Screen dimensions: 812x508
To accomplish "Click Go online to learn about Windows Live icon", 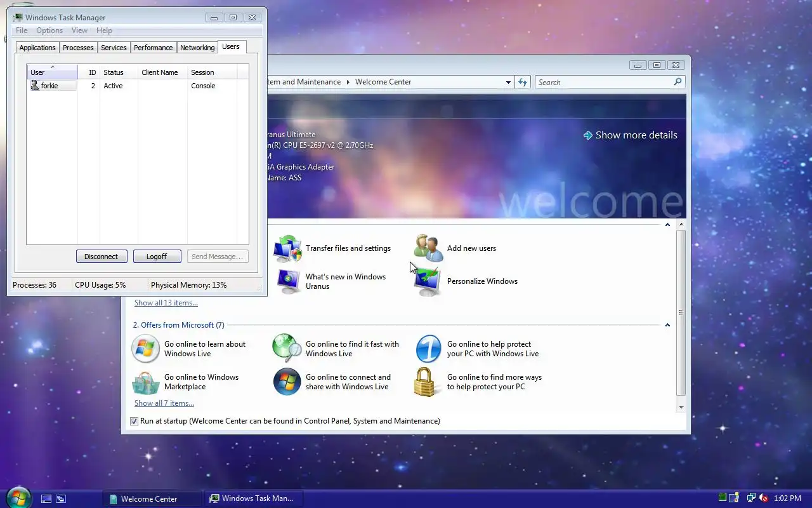I will point(145,349).
